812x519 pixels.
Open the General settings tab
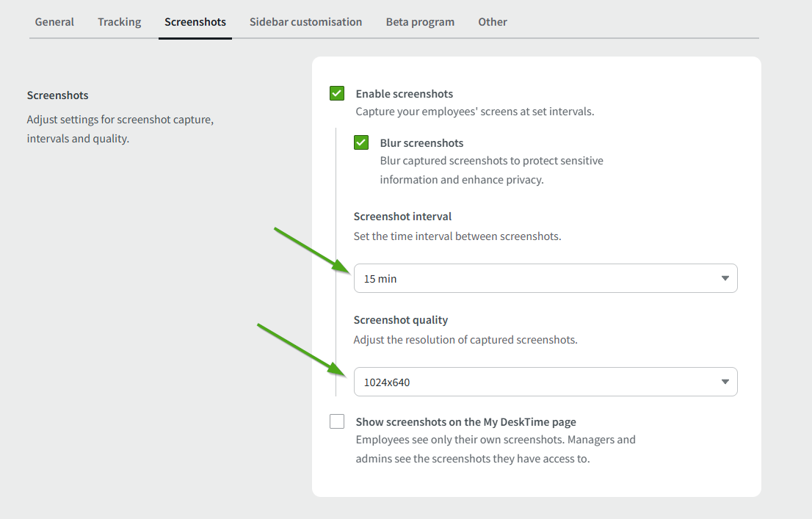[x=54, y=22]
